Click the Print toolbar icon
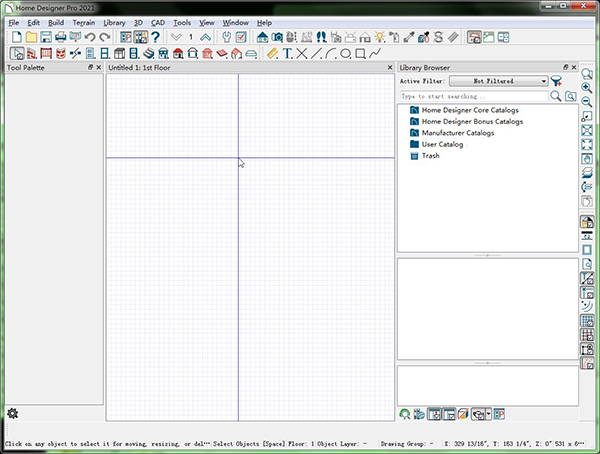600x454 pixels. click(61, 37)
